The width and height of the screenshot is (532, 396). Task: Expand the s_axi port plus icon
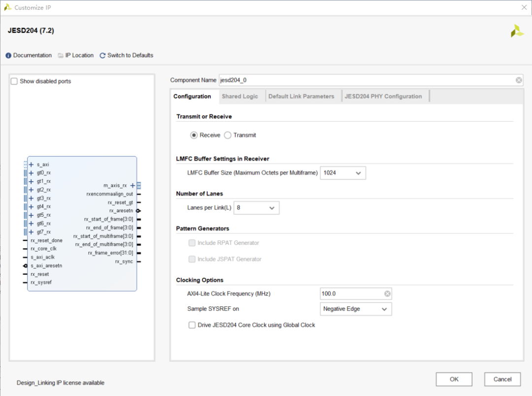coord(31,165)
